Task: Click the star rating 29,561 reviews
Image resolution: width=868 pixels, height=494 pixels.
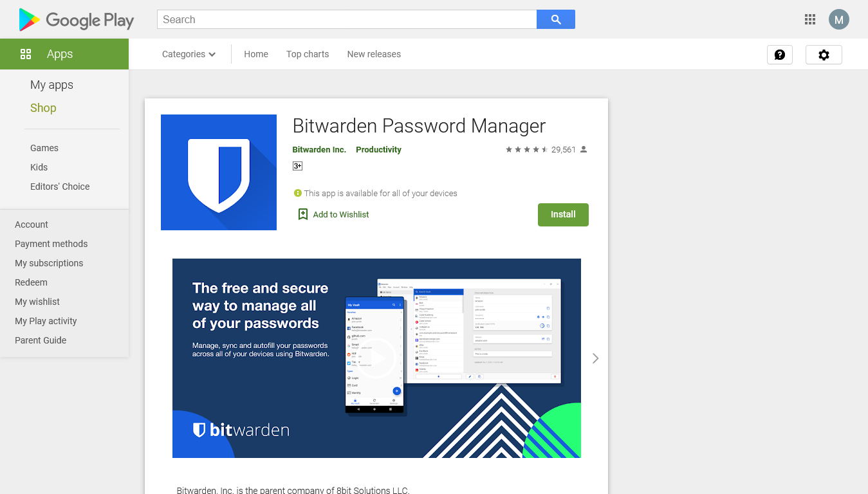Action: click(x=546, y=149)
